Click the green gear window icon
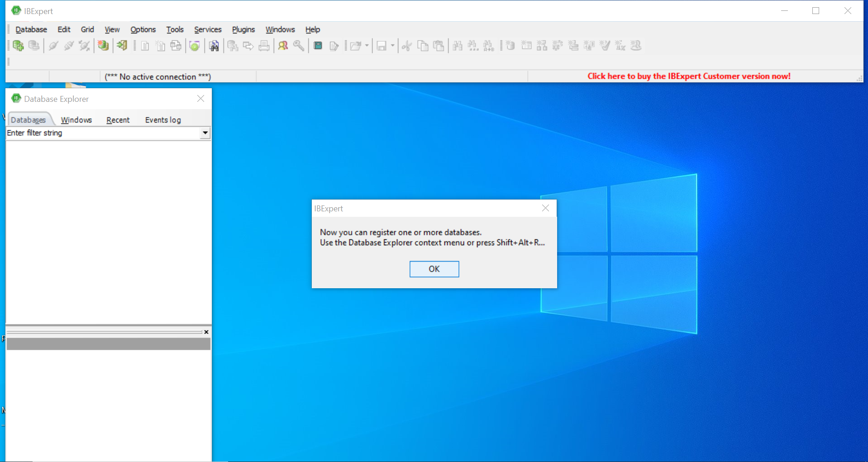 click(x=195, y=46)
